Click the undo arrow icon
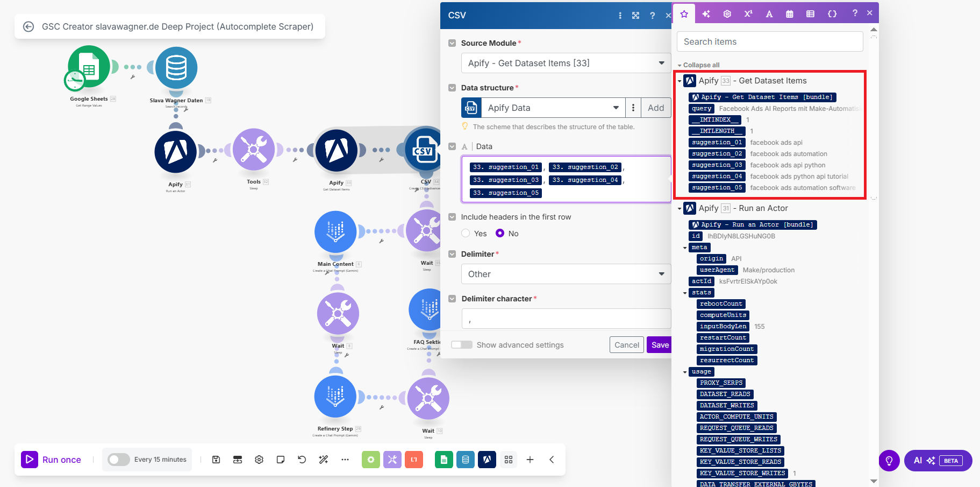Viewport: 980px width, 487px height. (302, 460)
